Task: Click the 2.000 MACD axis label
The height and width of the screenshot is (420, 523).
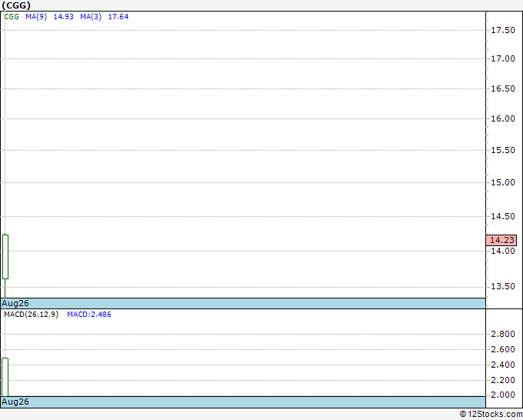Action: (503, 395)
